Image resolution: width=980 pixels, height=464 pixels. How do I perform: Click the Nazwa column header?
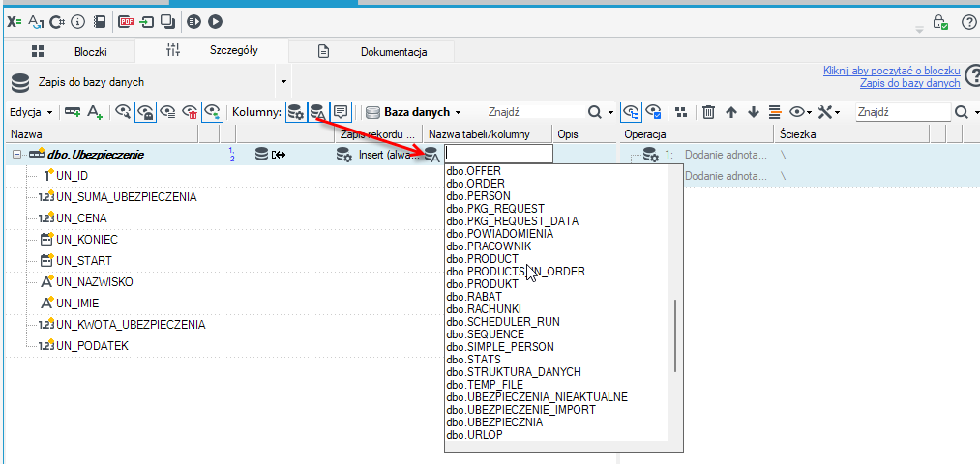click(x=104, y=133)
